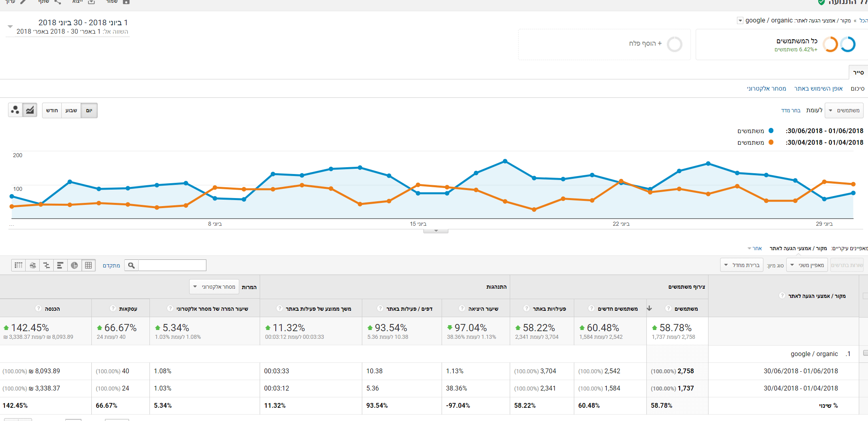Select the pie chart percentage view icon
This screenshot has height=421, width=868.
pyautogui.click(x=75, y=265)
